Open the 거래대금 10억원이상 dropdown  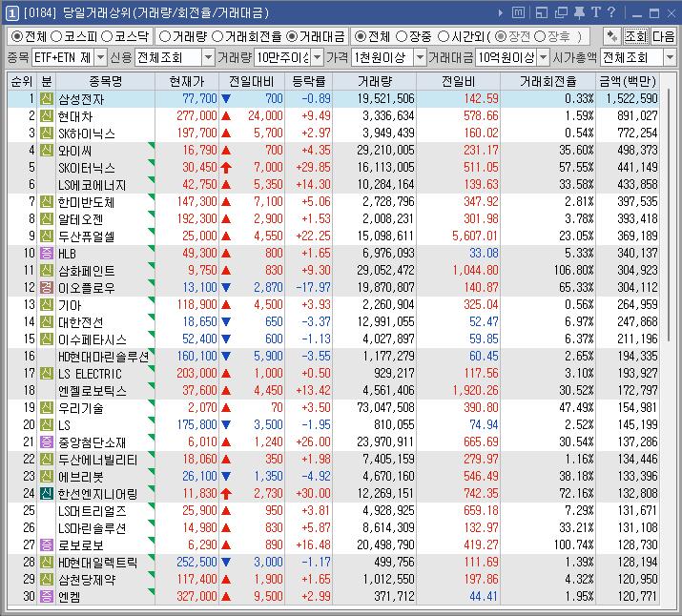pyautogui.click(x=544, y=57)
